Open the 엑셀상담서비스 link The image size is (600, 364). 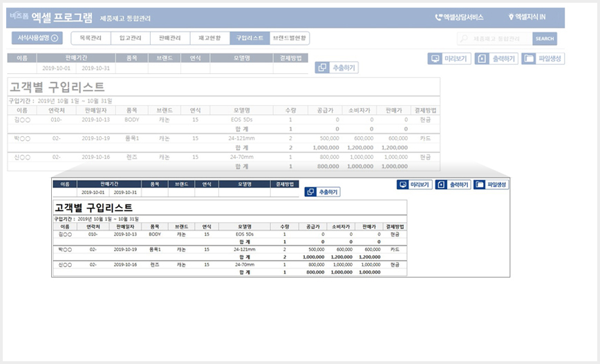[x=459, y=17]
